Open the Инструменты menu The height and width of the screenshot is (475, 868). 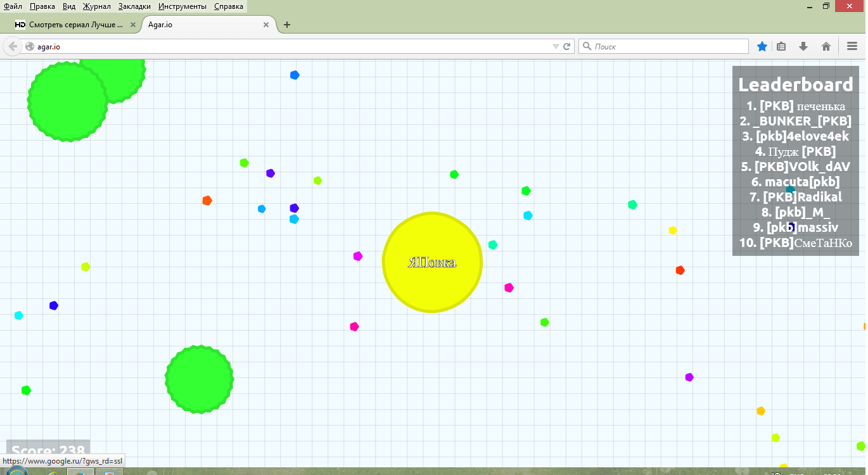182,6
